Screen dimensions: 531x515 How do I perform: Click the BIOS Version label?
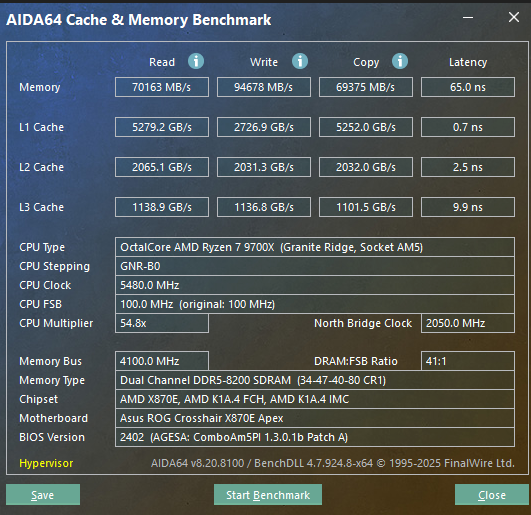pyautogui.click(x=52, y=437)
